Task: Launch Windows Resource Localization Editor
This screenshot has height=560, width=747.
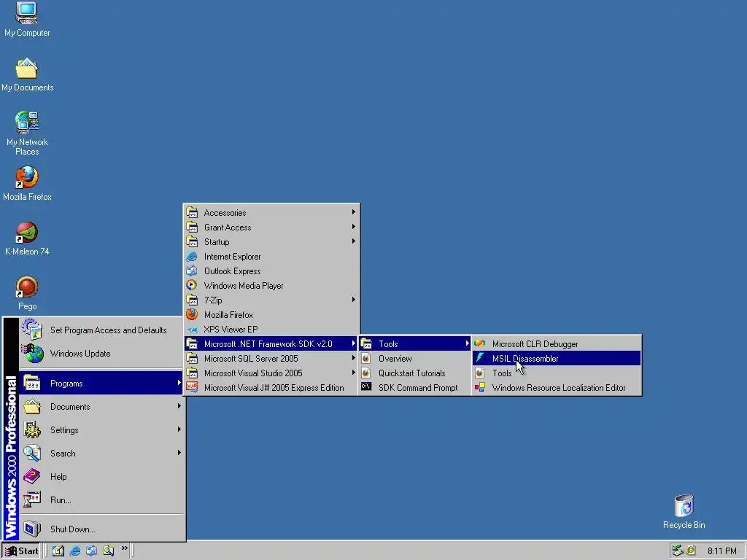Action: tap(557, 388)
